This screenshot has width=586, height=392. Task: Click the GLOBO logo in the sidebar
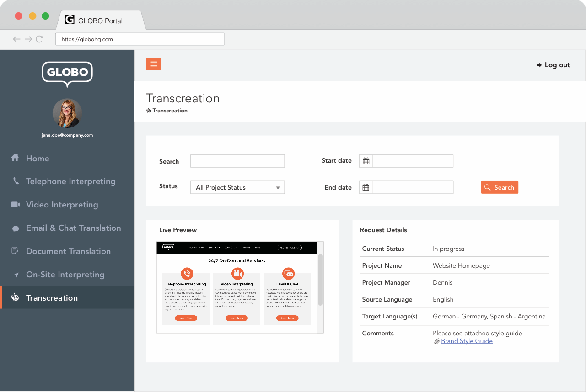click(67, 74)
